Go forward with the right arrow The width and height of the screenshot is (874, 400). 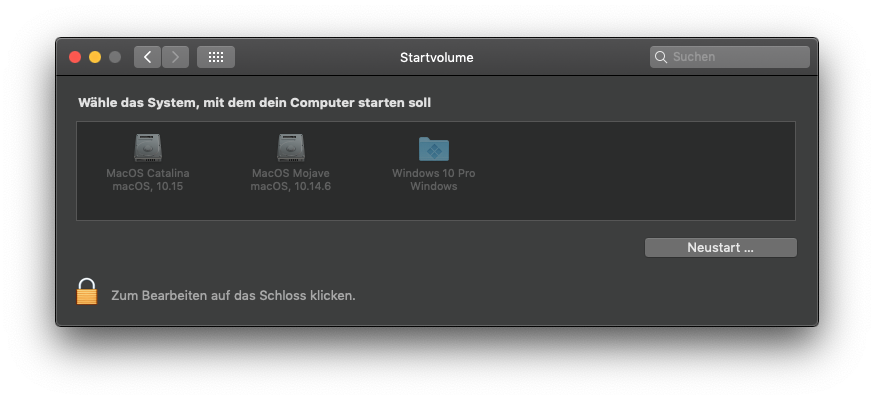(x=175, y=57)
